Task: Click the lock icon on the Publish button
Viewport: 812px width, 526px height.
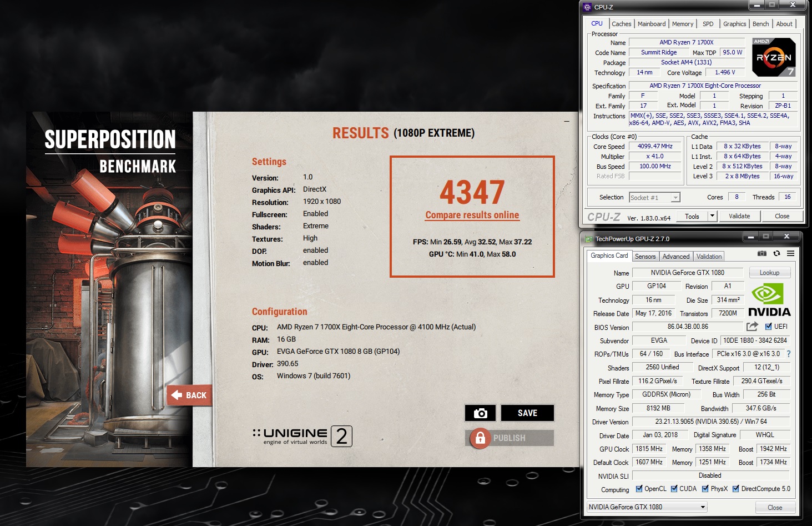Action: (x=481, y=438)
